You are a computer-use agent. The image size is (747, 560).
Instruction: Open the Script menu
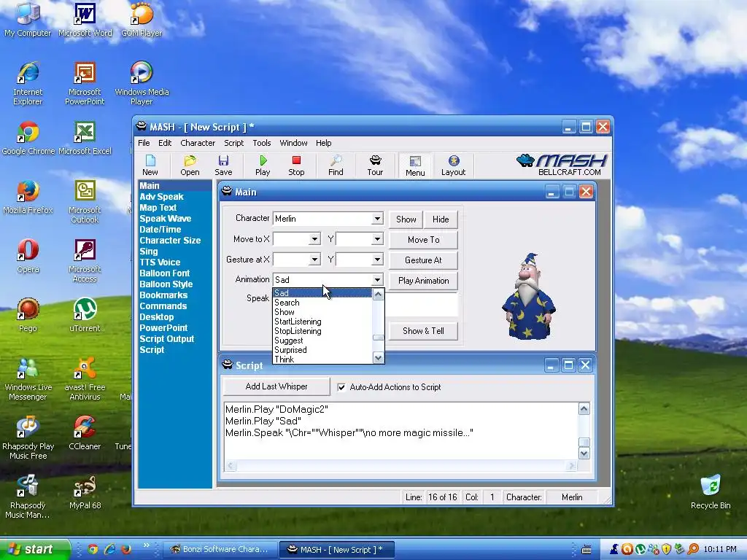tap(234, 143)
